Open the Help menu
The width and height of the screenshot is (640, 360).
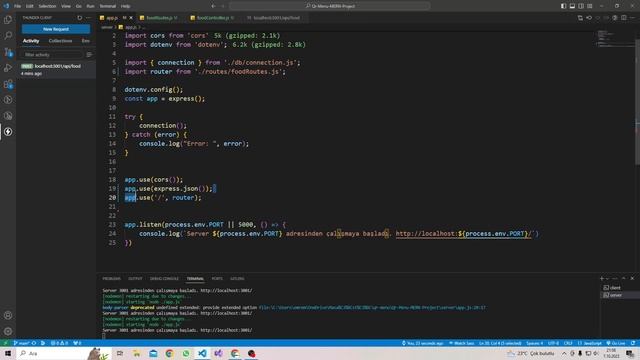click(x=126, y=6)
